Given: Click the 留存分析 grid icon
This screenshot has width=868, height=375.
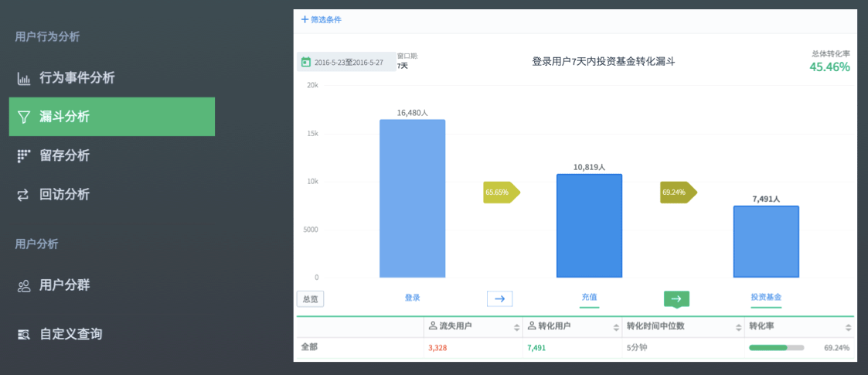Looking at the screenshot, I should click(x=24, y=155).
